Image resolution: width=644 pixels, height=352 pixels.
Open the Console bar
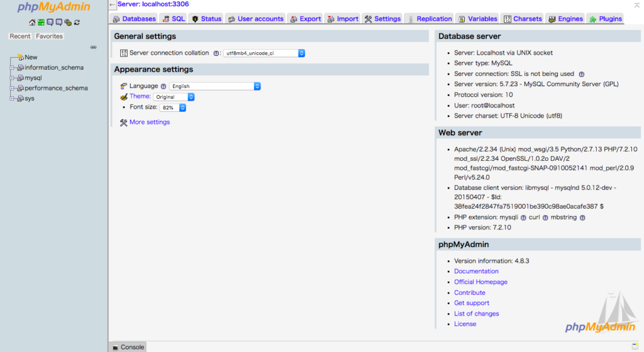(x=128, y=347)
